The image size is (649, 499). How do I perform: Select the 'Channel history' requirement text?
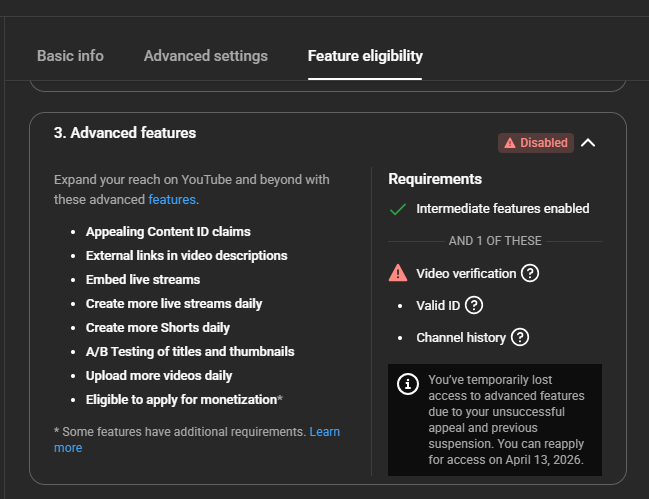[461, 338]
